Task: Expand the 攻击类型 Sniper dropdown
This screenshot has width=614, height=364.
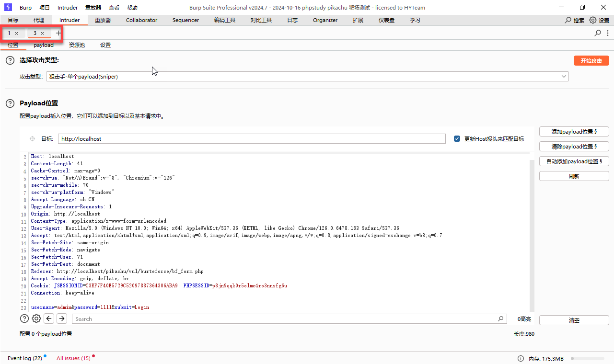Action: pyautogui.click(x=564, y=77)
